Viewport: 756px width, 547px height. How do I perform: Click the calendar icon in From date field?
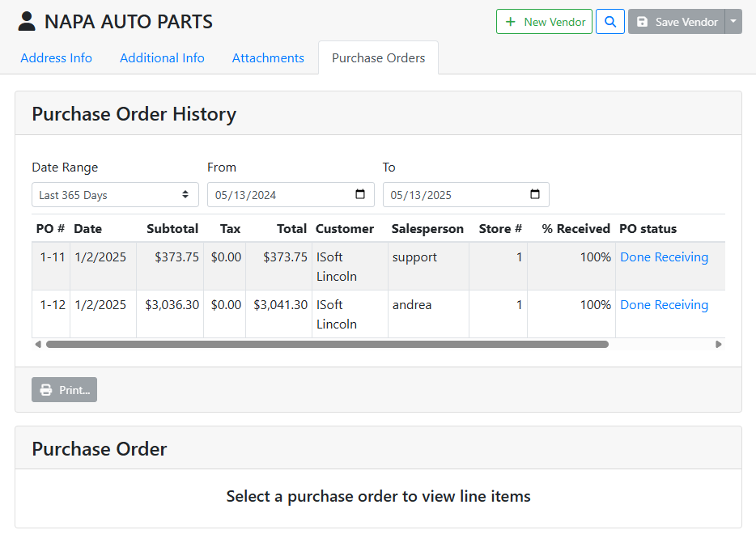[360, 195]
